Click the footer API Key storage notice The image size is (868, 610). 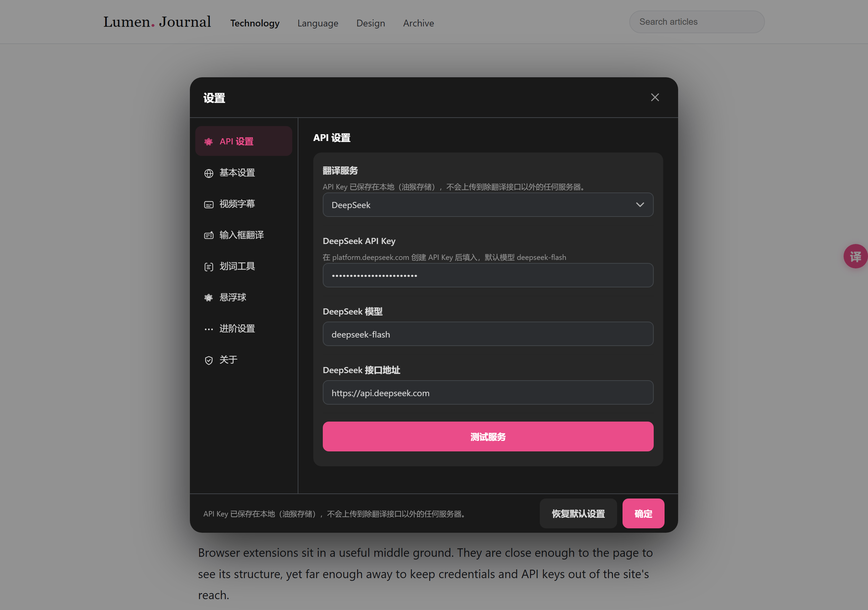coord(334,514)
